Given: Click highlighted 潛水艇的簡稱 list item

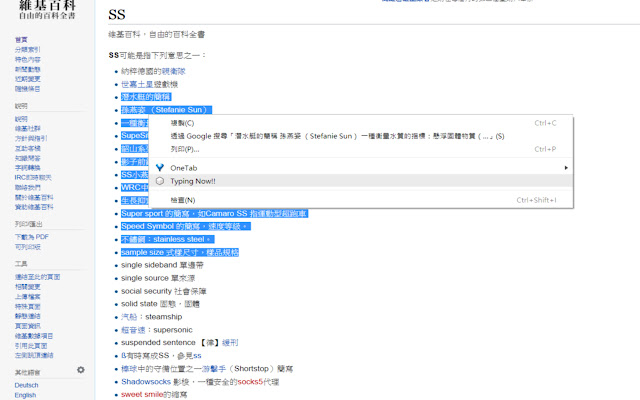Looking at the screenshot, I should [x=146, y=97].
